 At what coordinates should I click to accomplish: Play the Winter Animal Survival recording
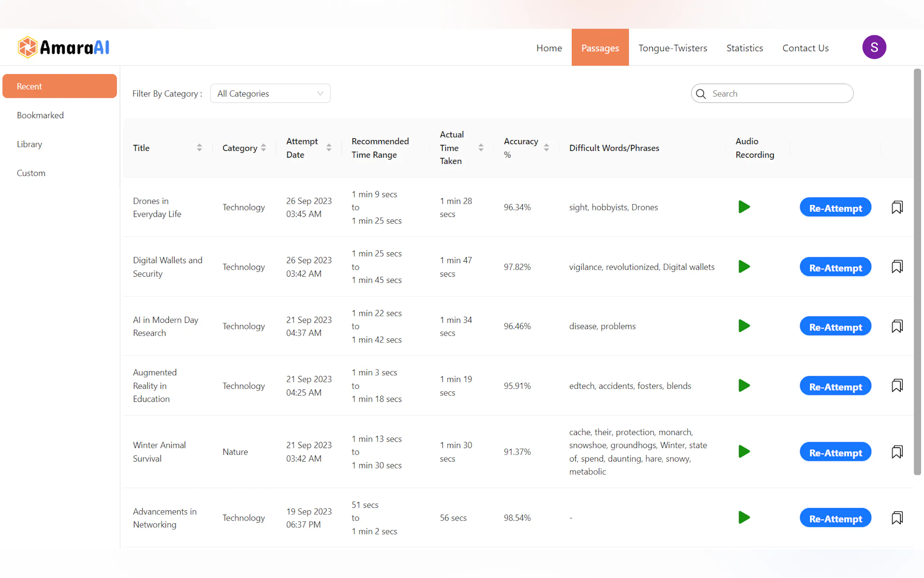(743, 451)
